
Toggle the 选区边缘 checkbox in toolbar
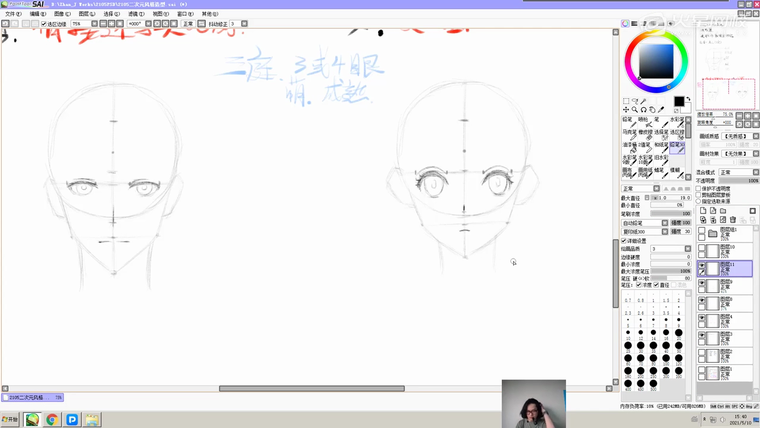point(45,24)
